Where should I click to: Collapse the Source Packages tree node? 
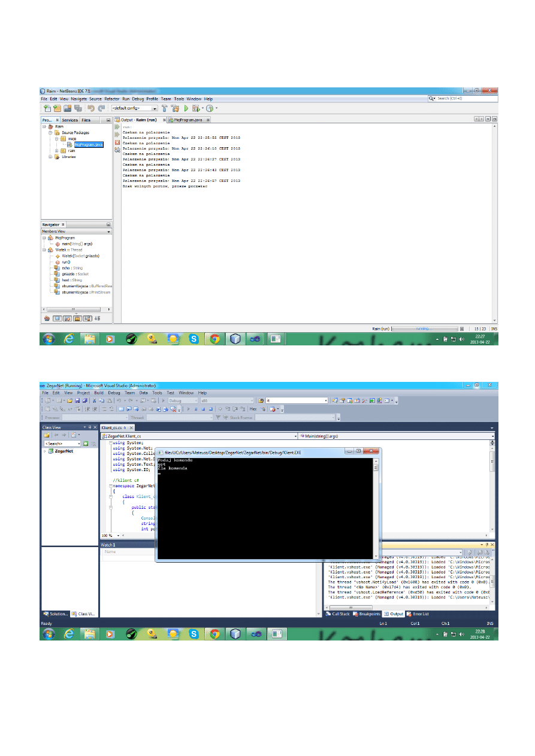coord(50,133)
